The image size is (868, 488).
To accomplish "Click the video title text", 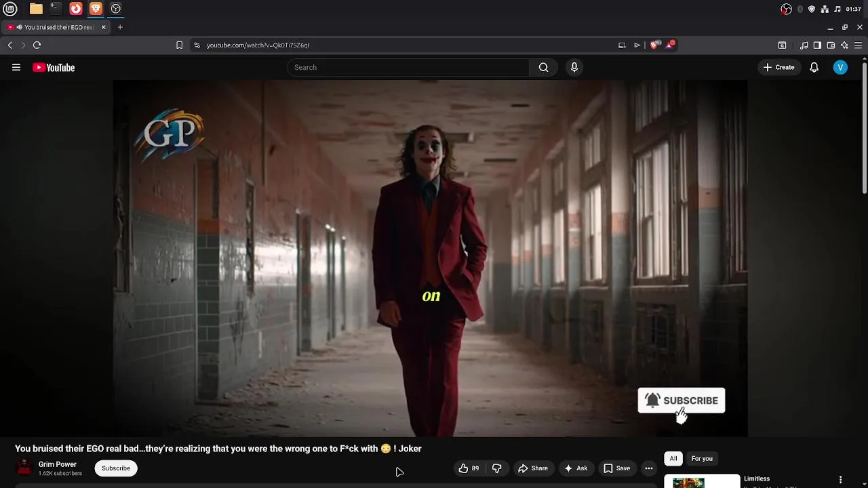I will (218, 449).
